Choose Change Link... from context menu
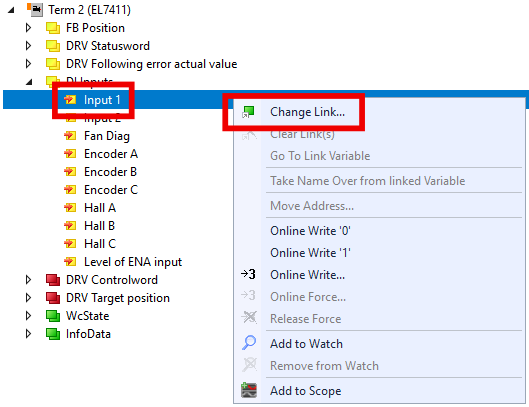 [307, 112]
